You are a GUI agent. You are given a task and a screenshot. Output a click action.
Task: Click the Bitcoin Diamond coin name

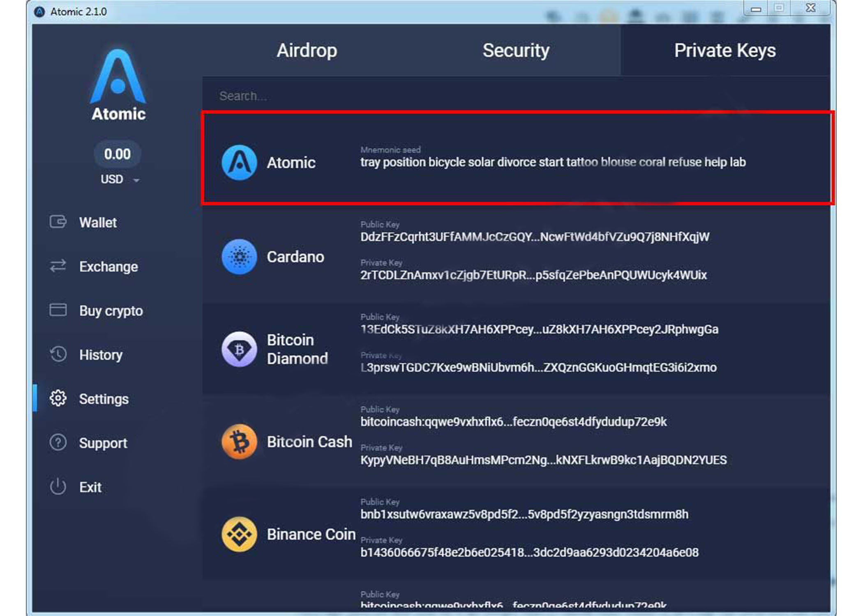click(297, 349)
